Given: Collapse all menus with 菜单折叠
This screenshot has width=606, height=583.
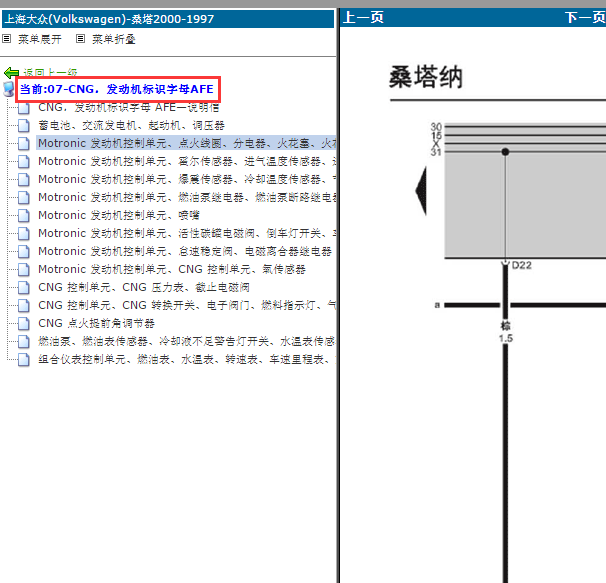Looking at the screenshot, I should pos(114,39).
